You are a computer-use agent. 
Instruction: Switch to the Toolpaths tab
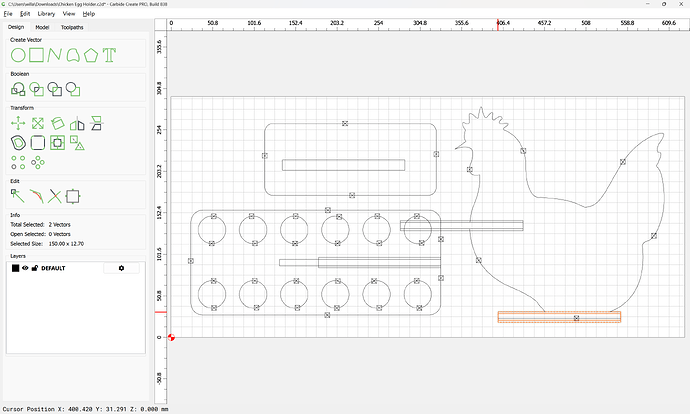[72, 27]
